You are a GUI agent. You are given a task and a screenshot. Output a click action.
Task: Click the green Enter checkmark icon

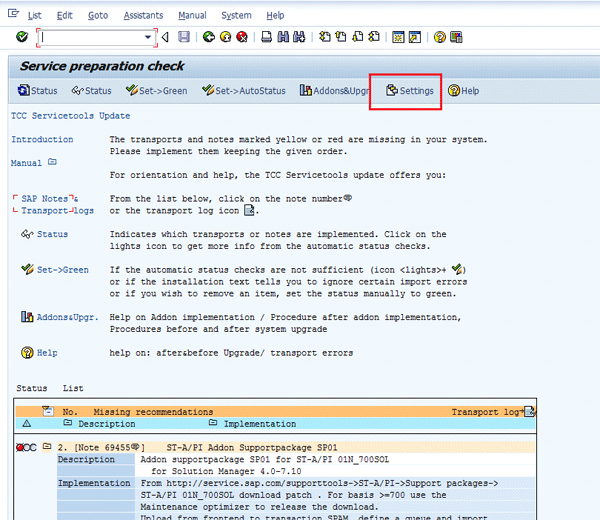[22, 37]
